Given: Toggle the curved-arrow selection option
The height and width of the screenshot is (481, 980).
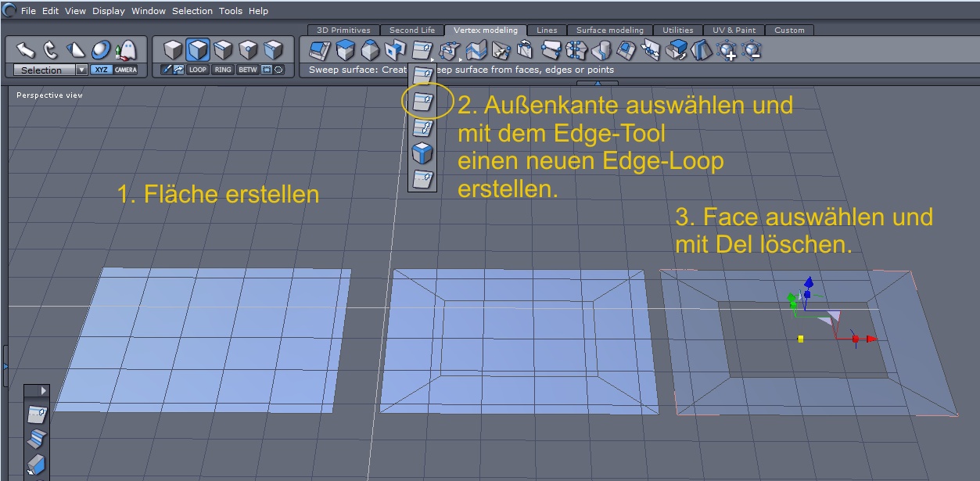Looking at the screenshot, I should pos(178,70).
